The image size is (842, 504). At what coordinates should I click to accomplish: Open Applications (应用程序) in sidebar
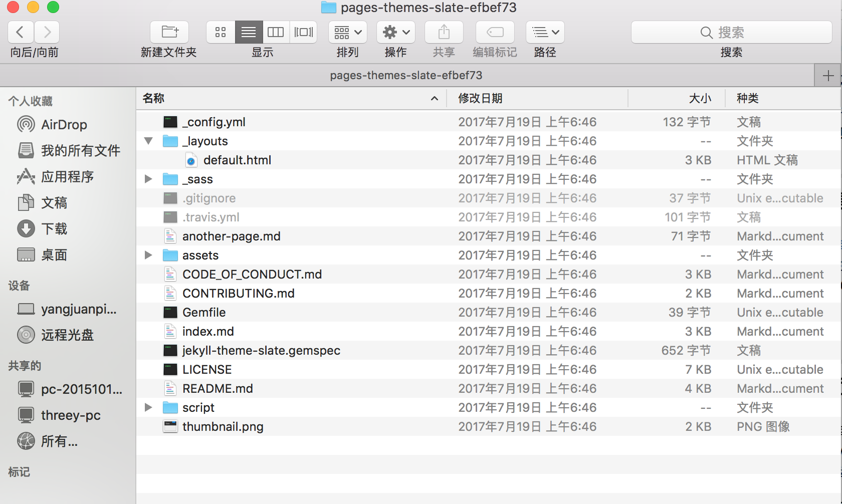click(67, 177)
